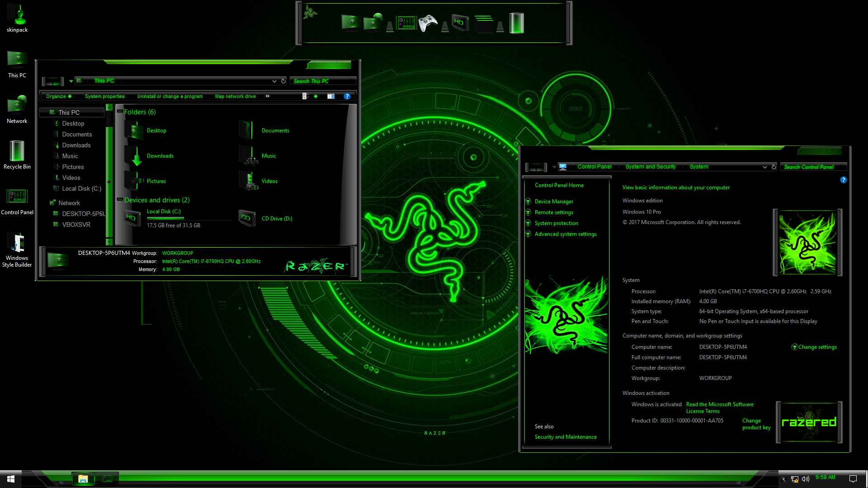Collapse the Devices and drives group
The width and height of the screenshot is (868, 488).
point(120,199)
